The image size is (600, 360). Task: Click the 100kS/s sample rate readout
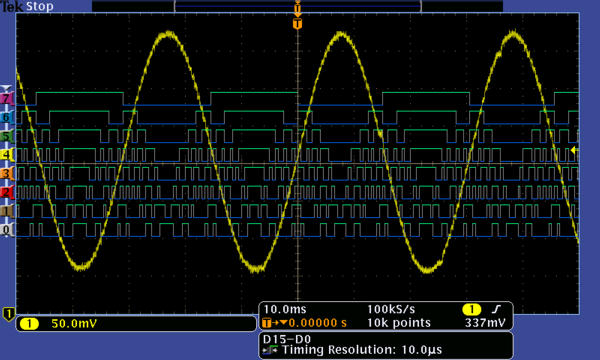[391, 309]
